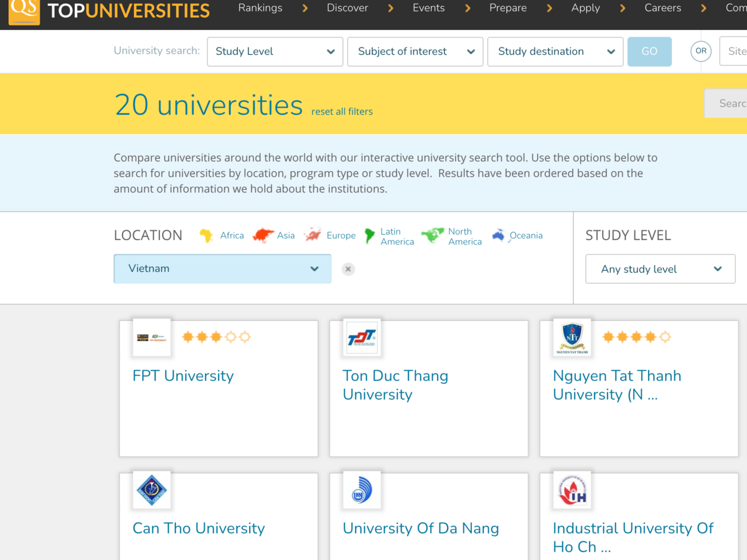Image resolution: width=747 pixels, height=560 pixels.
Task: Open the Can Tho University link
Action: pyautogui.click(x=199, y=528)
